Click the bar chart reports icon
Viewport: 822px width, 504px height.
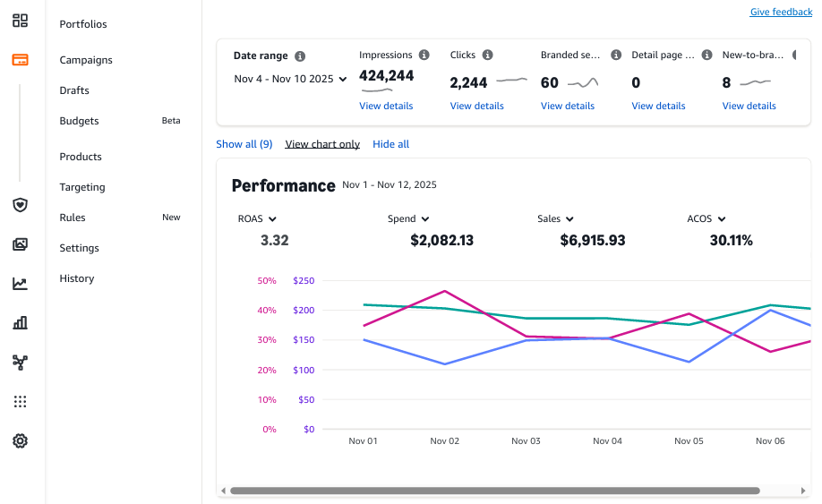(x=20, y=323)
